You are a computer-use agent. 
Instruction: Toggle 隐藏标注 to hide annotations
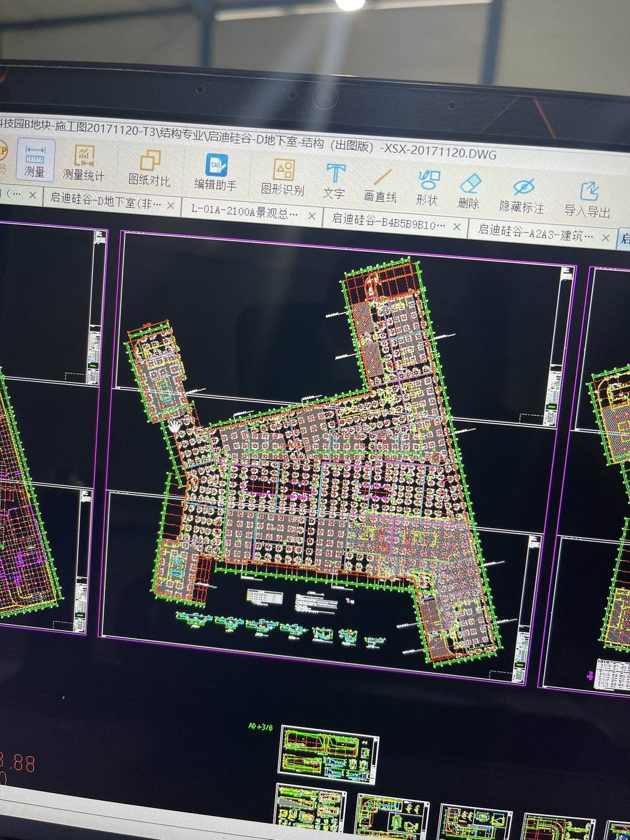coord(522,196)
